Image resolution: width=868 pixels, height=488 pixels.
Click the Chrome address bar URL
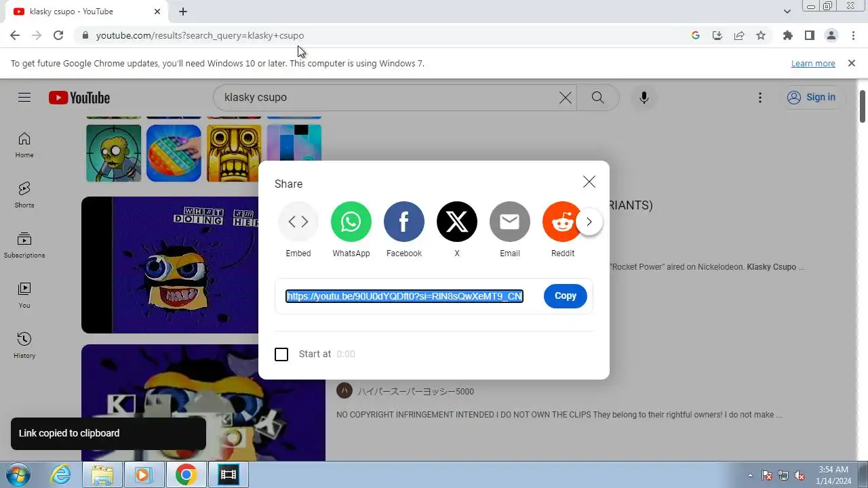[x=200, y=35]
